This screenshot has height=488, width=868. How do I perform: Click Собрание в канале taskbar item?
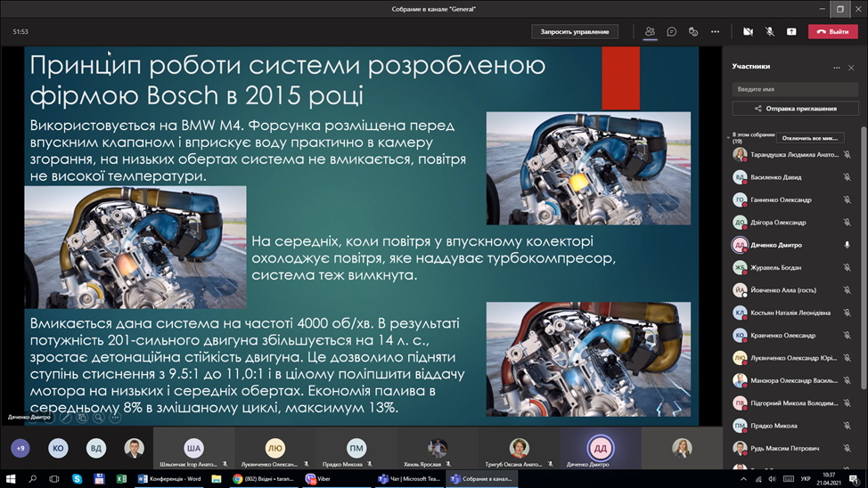481,478
